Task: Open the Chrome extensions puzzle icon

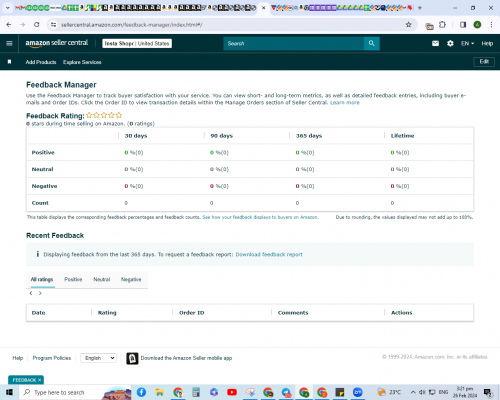Action: tap(442, 25)
